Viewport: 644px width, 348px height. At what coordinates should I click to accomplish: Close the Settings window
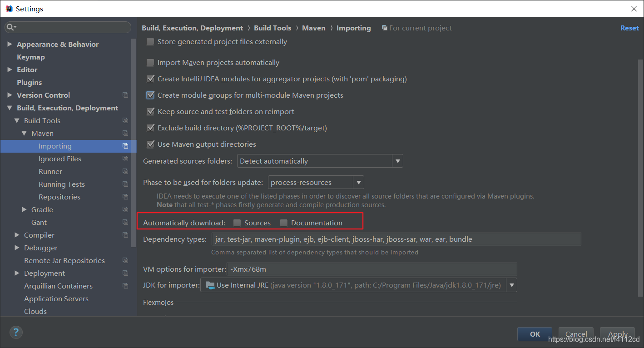pyautogui.click(x=634, y=9)
